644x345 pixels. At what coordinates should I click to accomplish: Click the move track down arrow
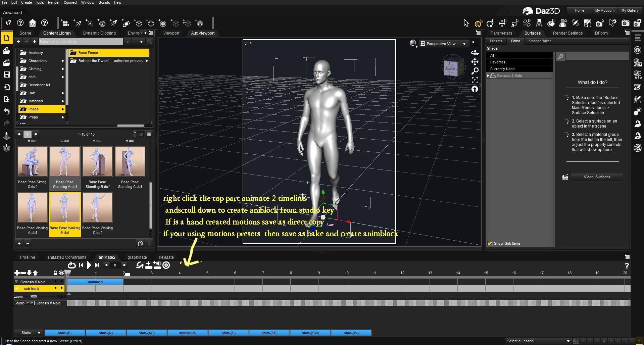[x=29, y=273]
